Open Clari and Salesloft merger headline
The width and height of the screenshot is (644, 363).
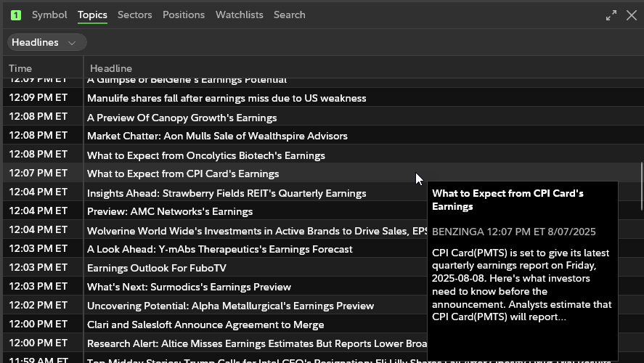tap(205, 325)
